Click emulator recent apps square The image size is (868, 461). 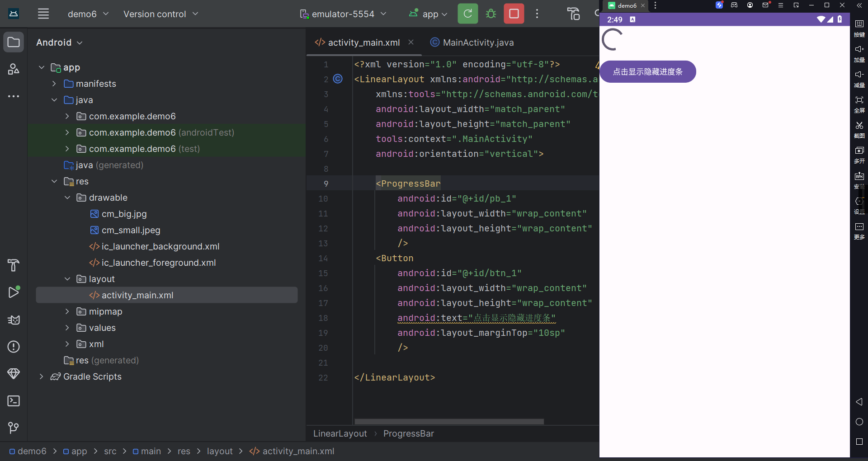click(x=859, y=442)
